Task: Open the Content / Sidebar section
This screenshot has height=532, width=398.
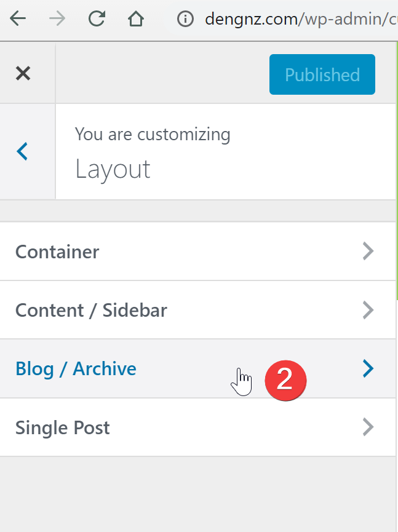Action: (x=198, y=310)
